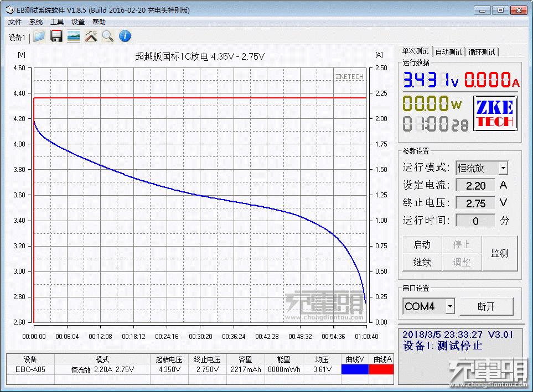This screenshot has width=533, height=392.
Task: Click the floppy disk save icon
Action: [x=56, y=36]
